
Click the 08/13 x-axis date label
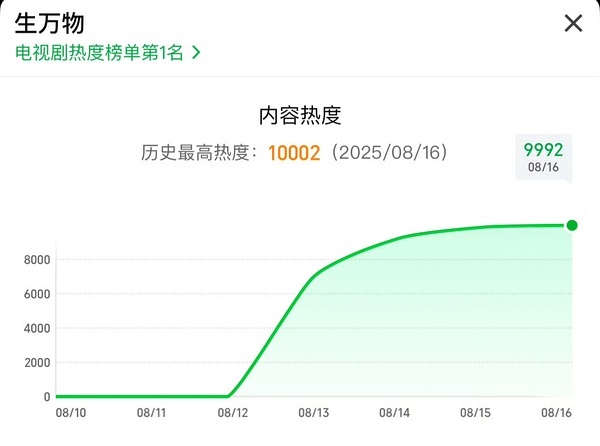314,413
